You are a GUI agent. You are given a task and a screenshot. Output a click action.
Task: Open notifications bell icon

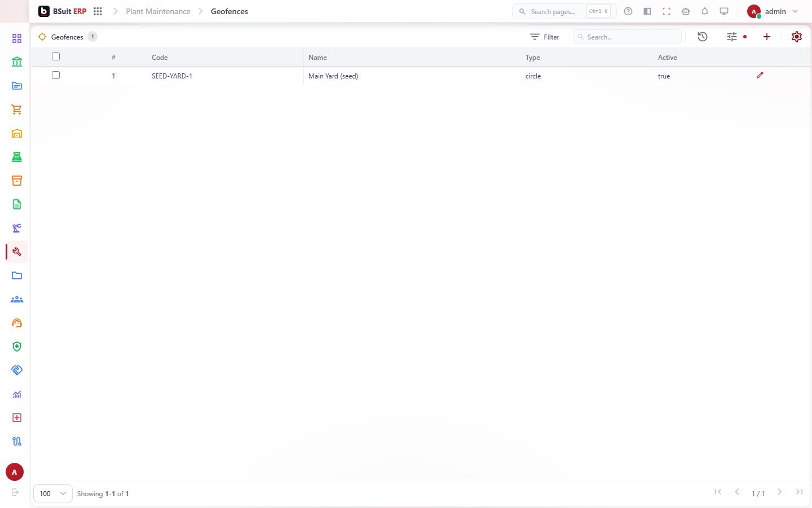pos(705,11)
